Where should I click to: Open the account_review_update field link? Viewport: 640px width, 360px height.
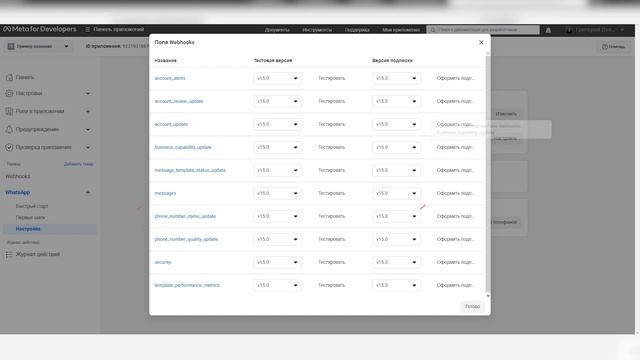[x=179, y=101]
